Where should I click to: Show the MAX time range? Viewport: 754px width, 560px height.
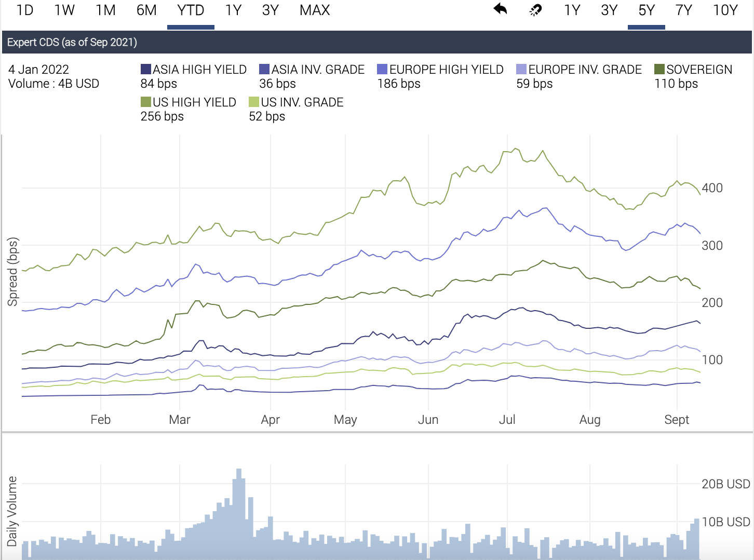pos(315,10)
